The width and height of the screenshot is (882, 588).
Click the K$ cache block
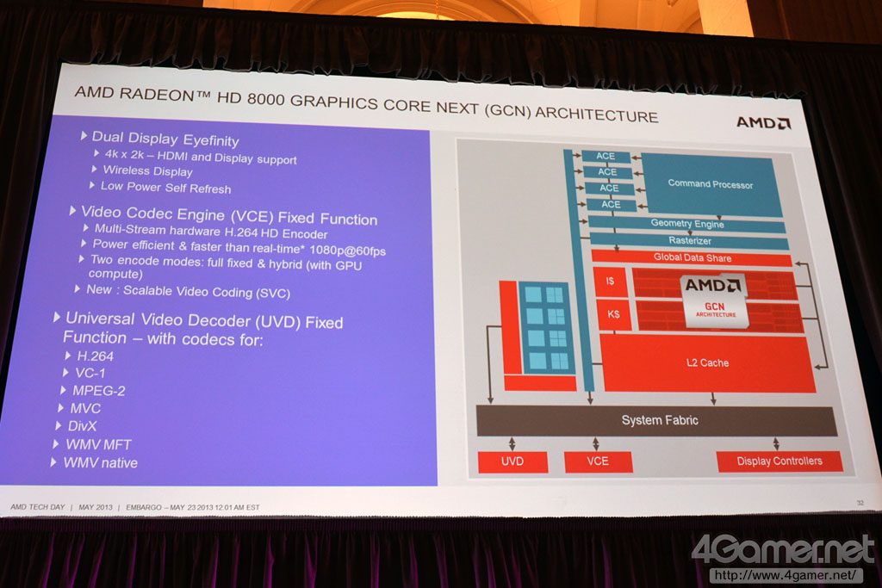click(613, 314)
